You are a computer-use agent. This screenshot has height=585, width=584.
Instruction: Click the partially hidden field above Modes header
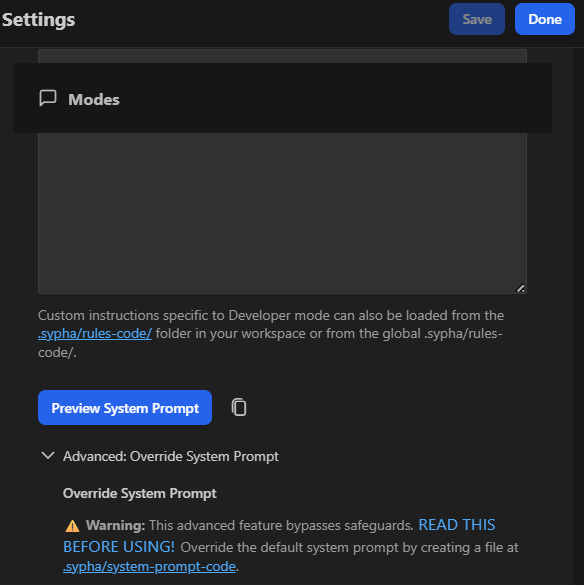282,56
